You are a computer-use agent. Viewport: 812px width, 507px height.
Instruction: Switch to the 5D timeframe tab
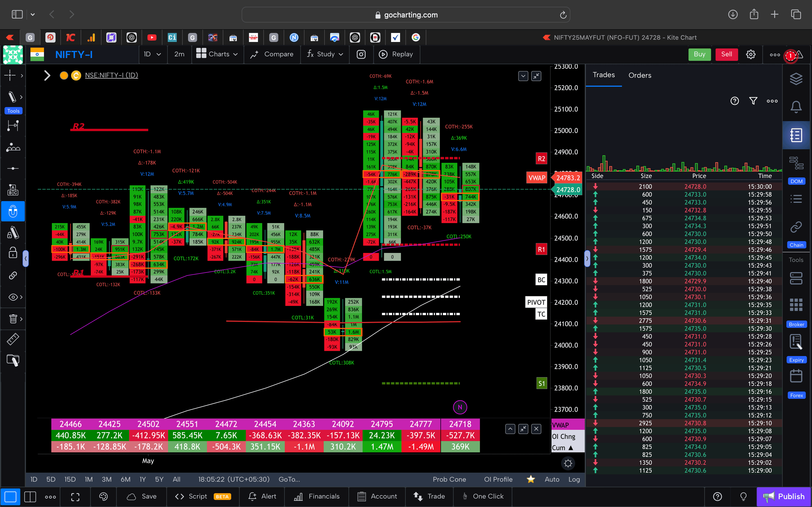(51, 479)
